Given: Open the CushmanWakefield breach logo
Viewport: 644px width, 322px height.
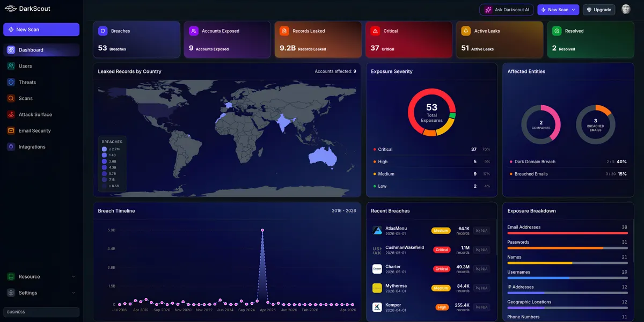Looking at the screenshot, I should point(377,250).
